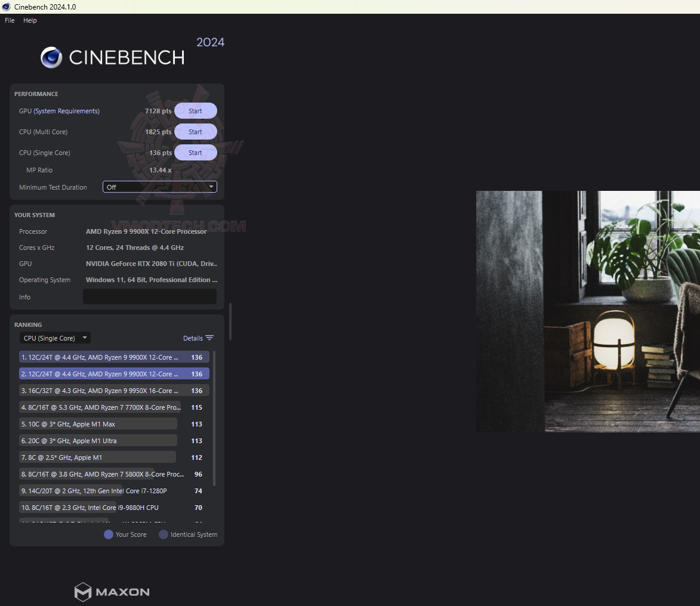Screen dimensions: 700x606
Task: Click the left panel vertical scrollbar
Action: (230, 321)
